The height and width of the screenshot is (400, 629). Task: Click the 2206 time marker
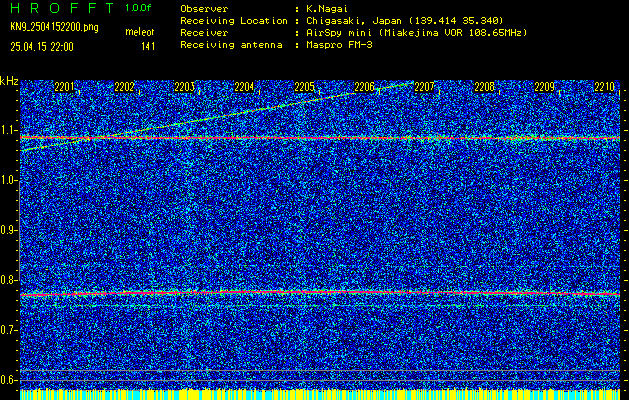[x=365, y=87]
